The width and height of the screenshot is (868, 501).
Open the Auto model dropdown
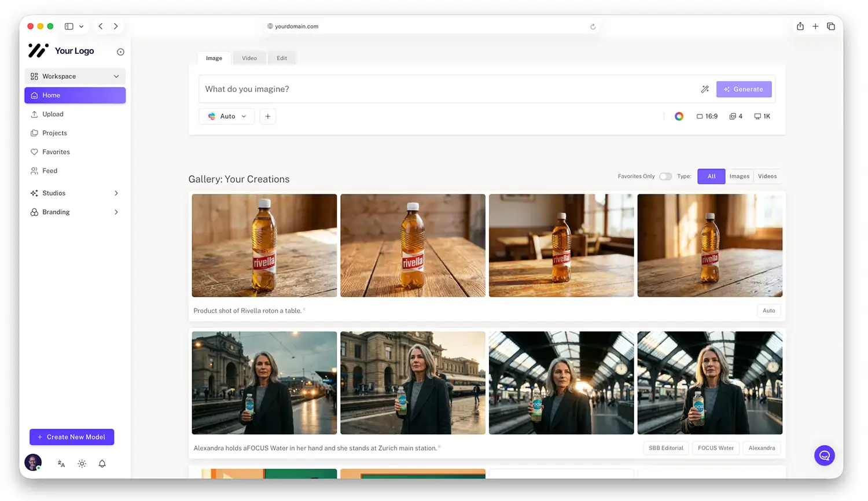pyautogui.click(x=227, y=116)
